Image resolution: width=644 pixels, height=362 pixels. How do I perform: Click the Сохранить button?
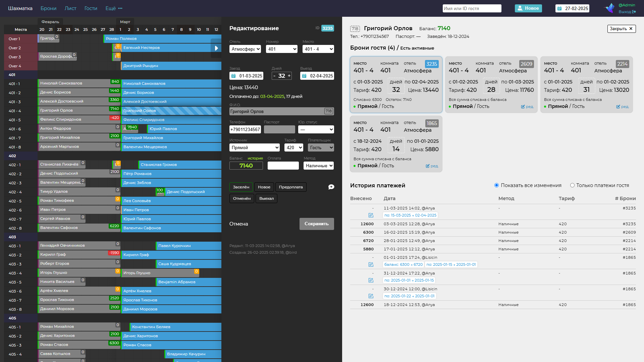point(317,224)
